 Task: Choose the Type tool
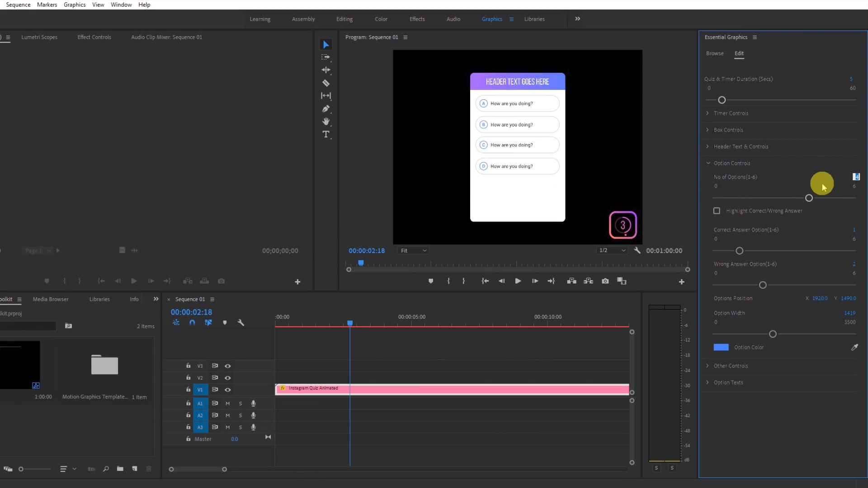(x=325, y=135)
